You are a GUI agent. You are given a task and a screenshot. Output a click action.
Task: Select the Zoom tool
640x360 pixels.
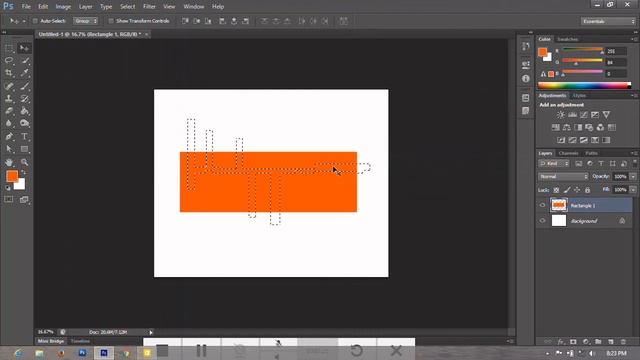coord(24,162)
